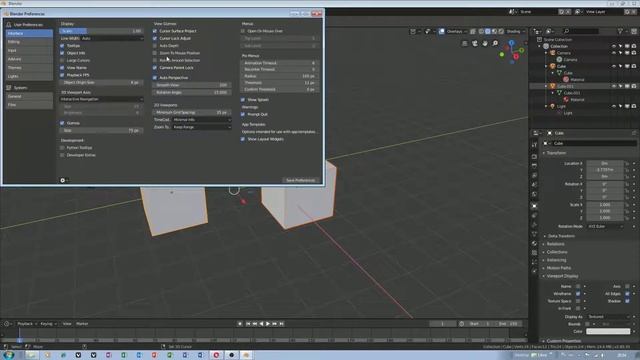The image size is (640, 360).
Task: Click the magnifier zoom view icon
Action: (x=495, y=43)
